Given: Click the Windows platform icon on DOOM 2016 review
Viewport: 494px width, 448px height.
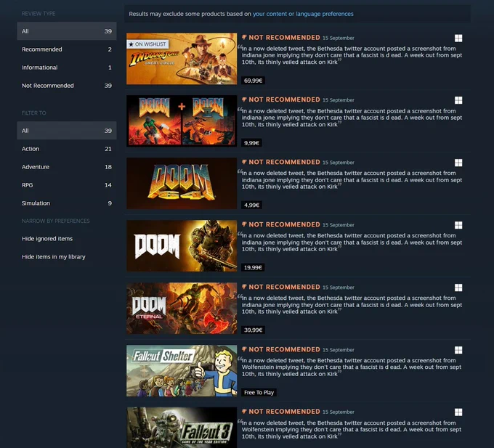Looking at the screenshot, I should [x=458, y=225].
